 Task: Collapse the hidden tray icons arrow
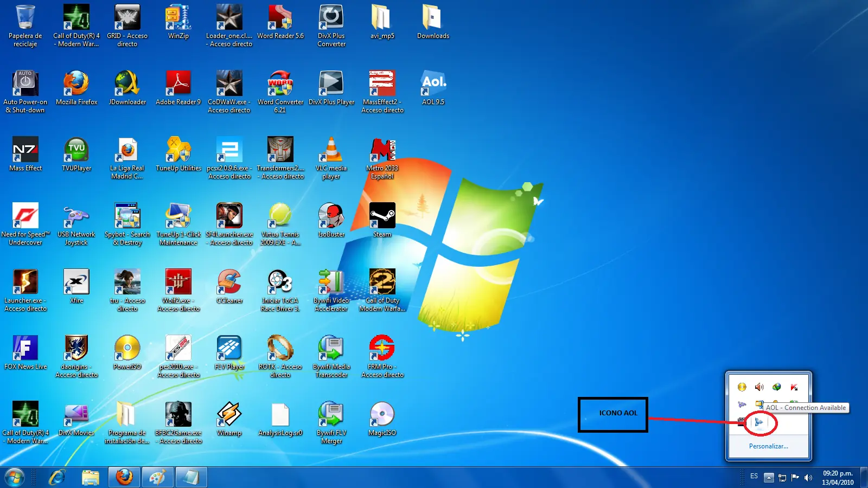(768, 478)
